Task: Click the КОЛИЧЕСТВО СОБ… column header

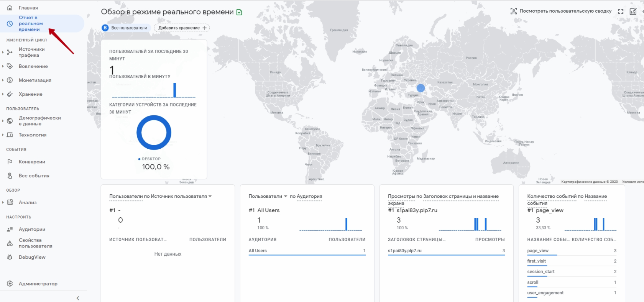Action: tap(594, 240)
